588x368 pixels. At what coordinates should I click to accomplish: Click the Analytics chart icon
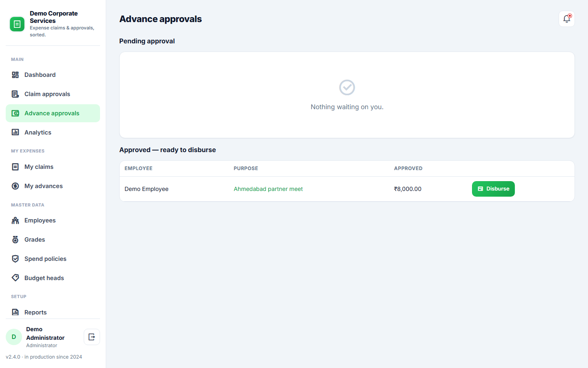click(x=15, y=132)
